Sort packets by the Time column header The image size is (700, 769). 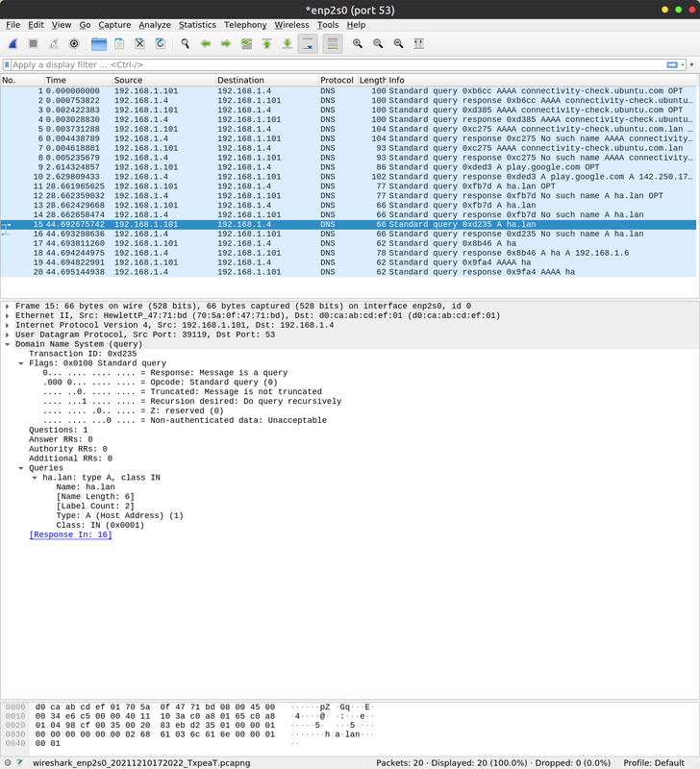pyautogui.click(x=78, y=80)
